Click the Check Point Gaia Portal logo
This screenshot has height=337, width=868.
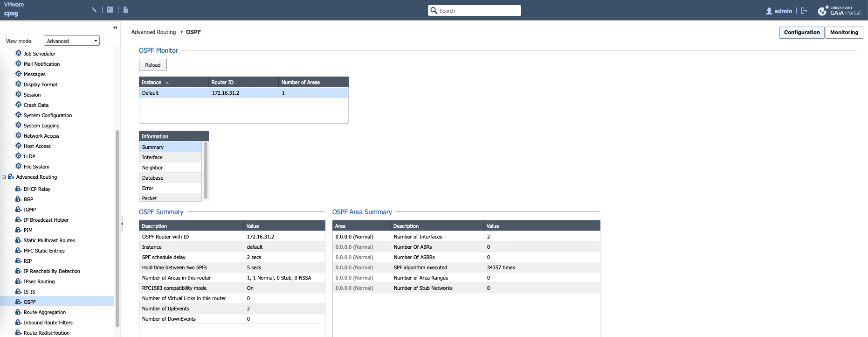[x=840, y=11]
